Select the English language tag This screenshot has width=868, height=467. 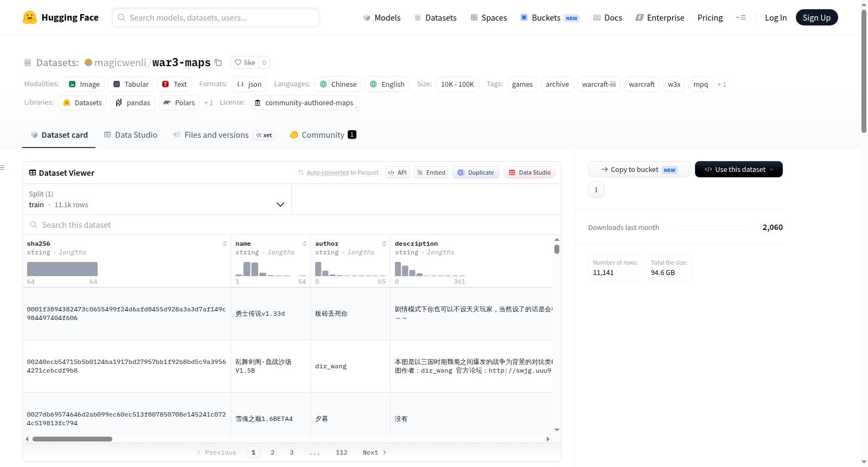[387, 84]
